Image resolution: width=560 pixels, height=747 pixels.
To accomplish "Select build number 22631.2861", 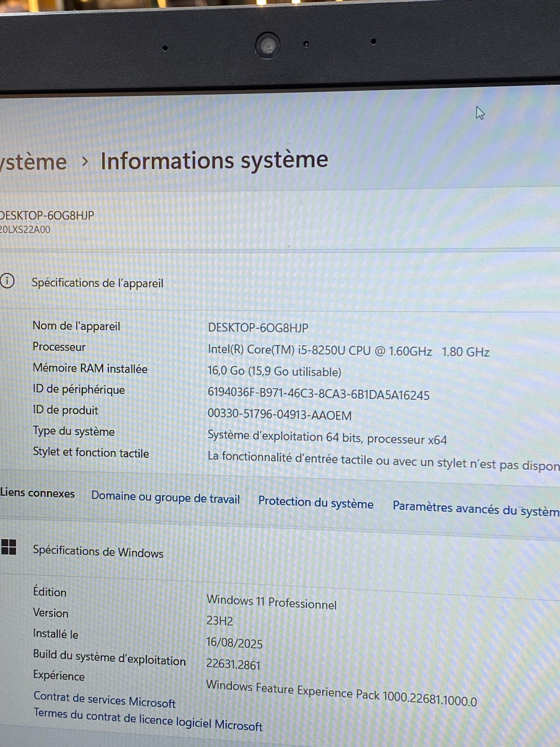I will (233, 664).
